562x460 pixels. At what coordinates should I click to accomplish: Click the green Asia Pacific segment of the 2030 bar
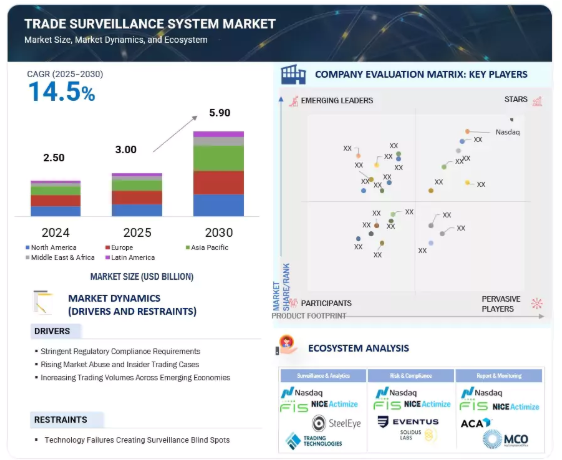219,158
